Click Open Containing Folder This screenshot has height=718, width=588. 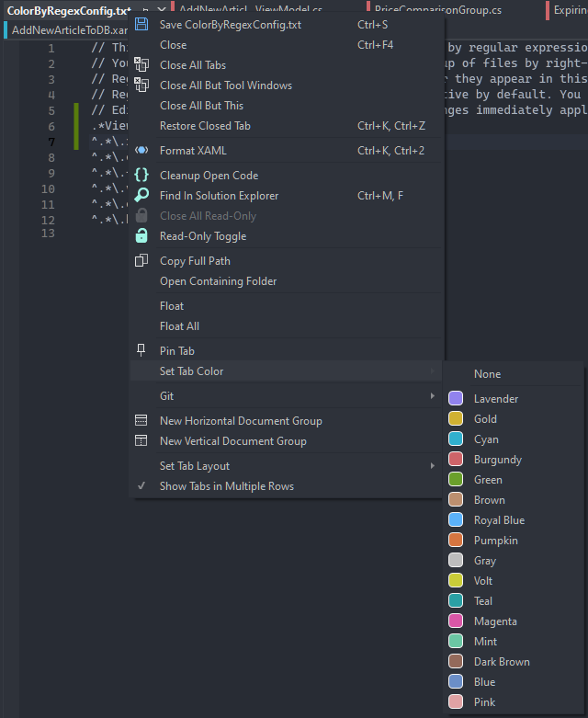218,281
